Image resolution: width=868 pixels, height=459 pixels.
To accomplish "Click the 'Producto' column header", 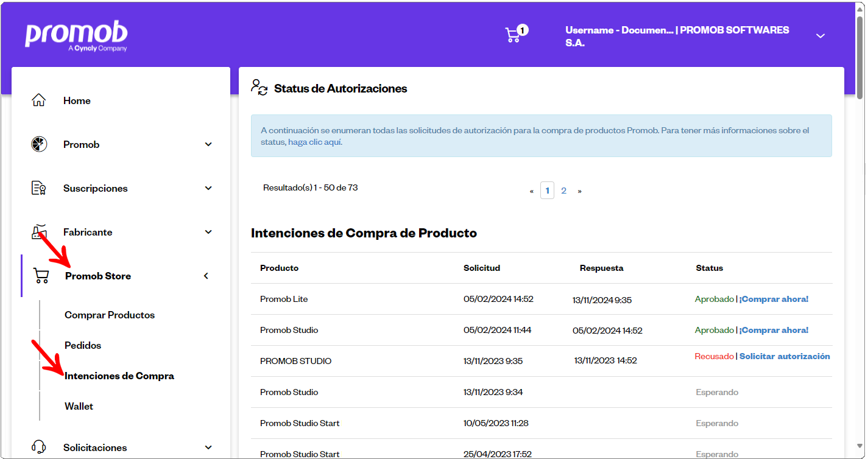I will click(x=279, y=268).
